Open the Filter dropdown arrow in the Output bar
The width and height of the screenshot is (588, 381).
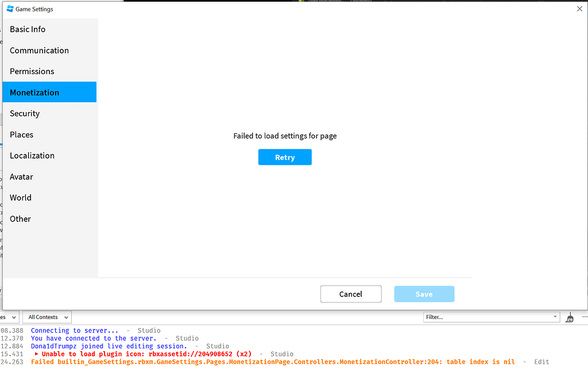click(x=555, y=317)
